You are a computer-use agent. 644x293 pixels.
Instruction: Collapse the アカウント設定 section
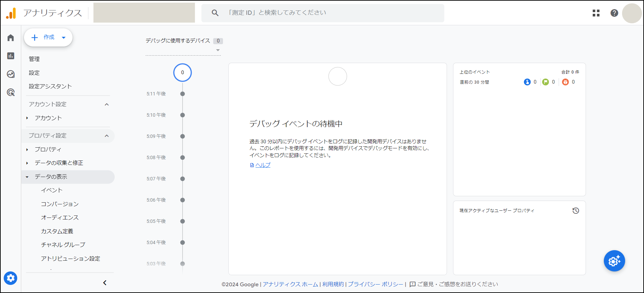click(x=107, y=105)
